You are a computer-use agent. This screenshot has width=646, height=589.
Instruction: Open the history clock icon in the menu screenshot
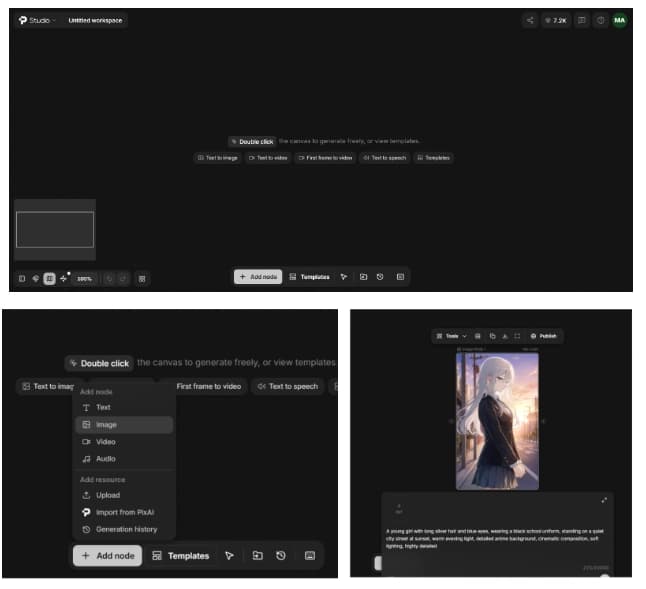coord(281,556)
